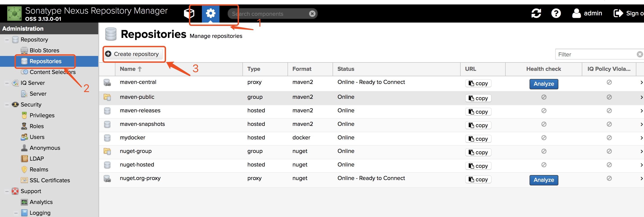Copy URL of mydocker repository
This screenshot has height=217, width=644.
pyautogui.click(x=478, y=139)
